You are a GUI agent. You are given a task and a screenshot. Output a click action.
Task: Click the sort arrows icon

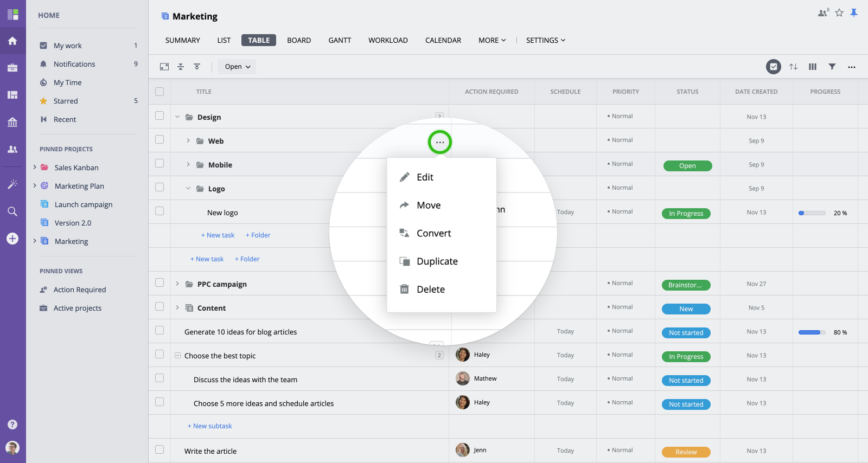793,67
